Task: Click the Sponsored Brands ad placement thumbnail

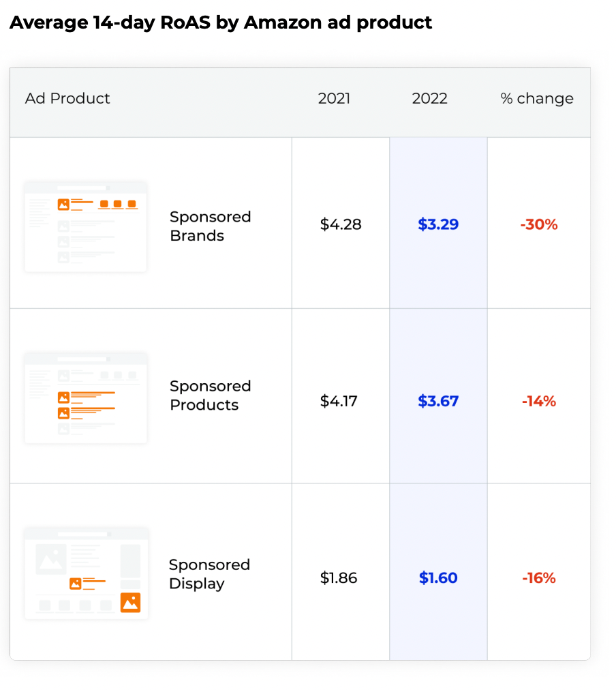Action: tap(86, 226)
